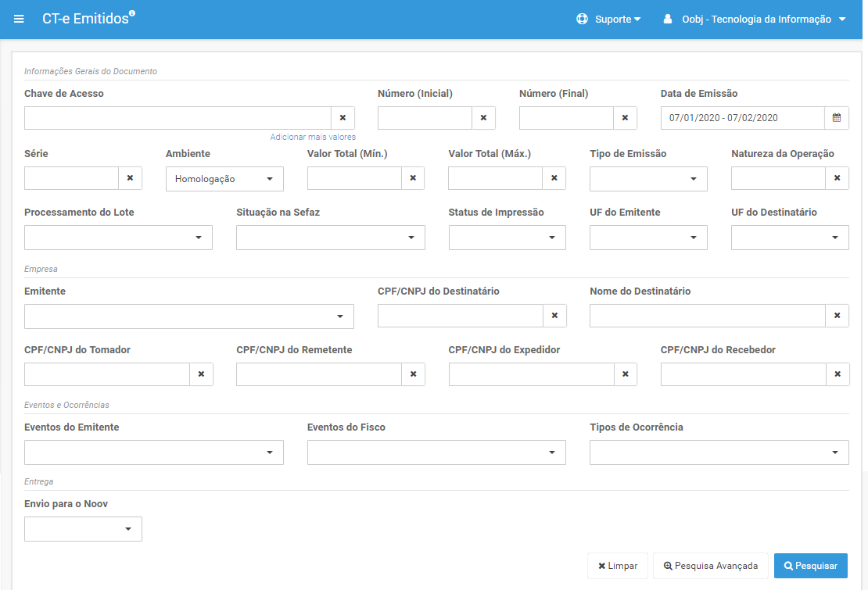Open the Emitente dropdown
This screenshot has width=868, height=590.
coord(188,316)
